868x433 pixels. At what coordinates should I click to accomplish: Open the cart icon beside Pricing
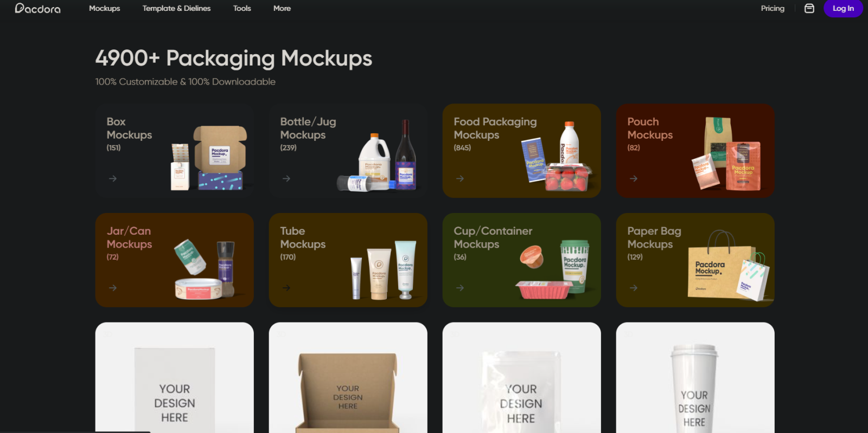tap(809, 8)
